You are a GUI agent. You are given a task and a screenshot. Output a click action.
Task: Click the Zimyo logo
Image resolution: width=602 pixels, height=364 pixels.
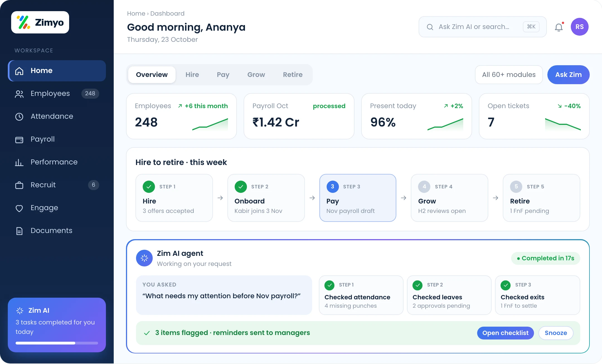click(40, 22)
